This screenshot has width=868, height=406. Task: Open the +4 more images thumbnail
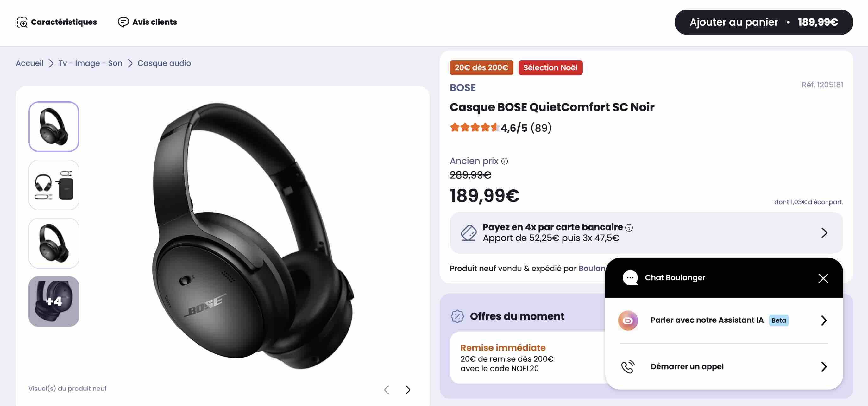click(54, 301)
